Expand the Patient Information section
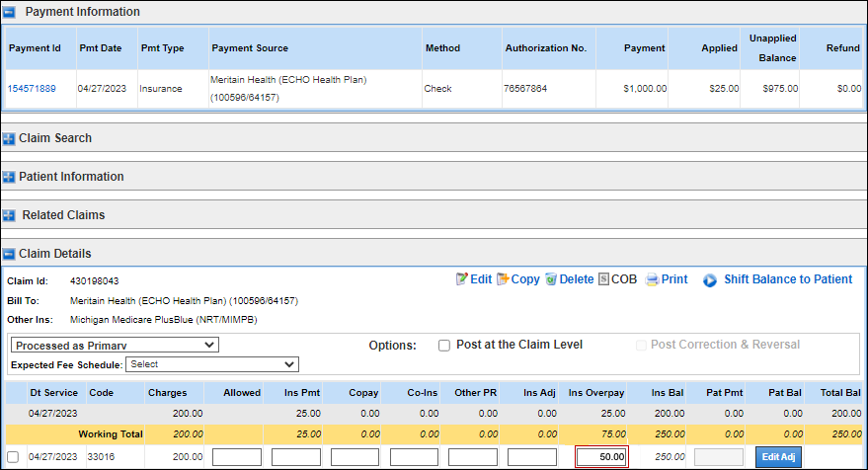 coord(10,178)
